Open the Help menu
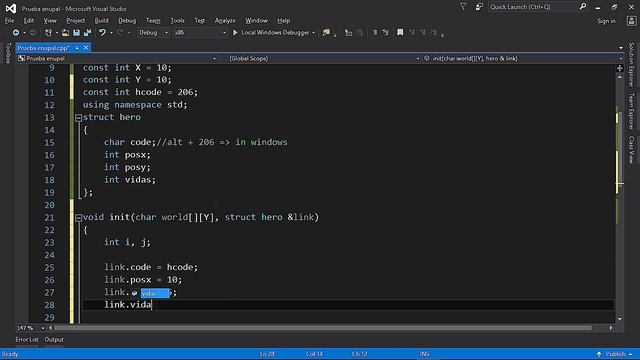The image size is (640, 360). point(283,20)
